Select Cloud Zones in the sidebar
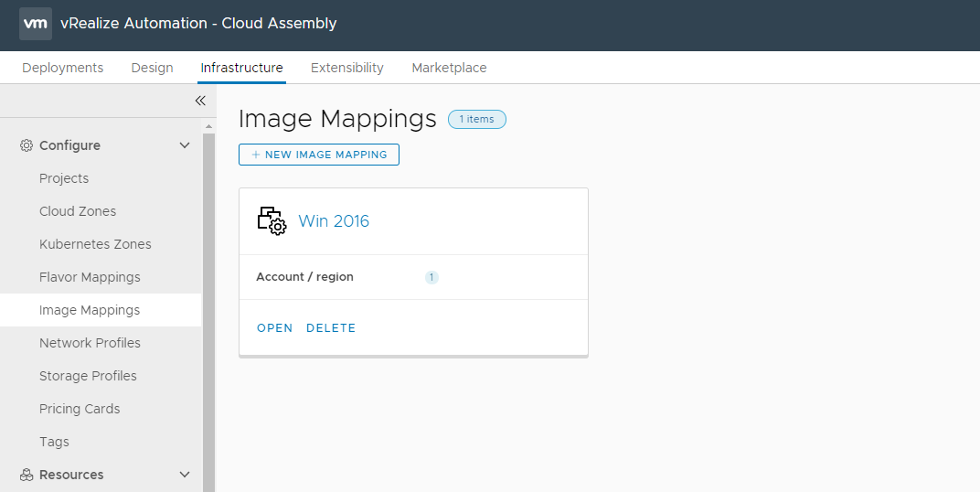Screen dimensions: 980x492 pyautogui.click(x=78, y=211)
